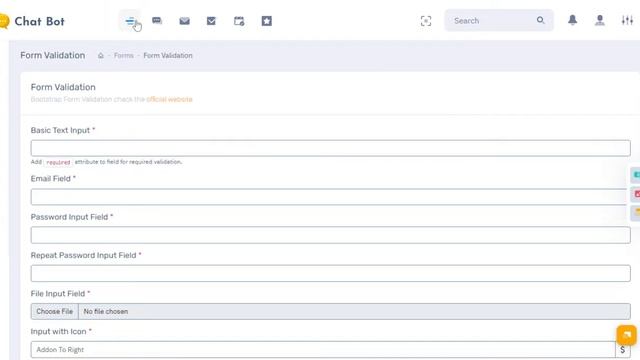Screen dimensions: 640x360
Task: Click the dollar sign addon
Action: [x=622, y=350]
